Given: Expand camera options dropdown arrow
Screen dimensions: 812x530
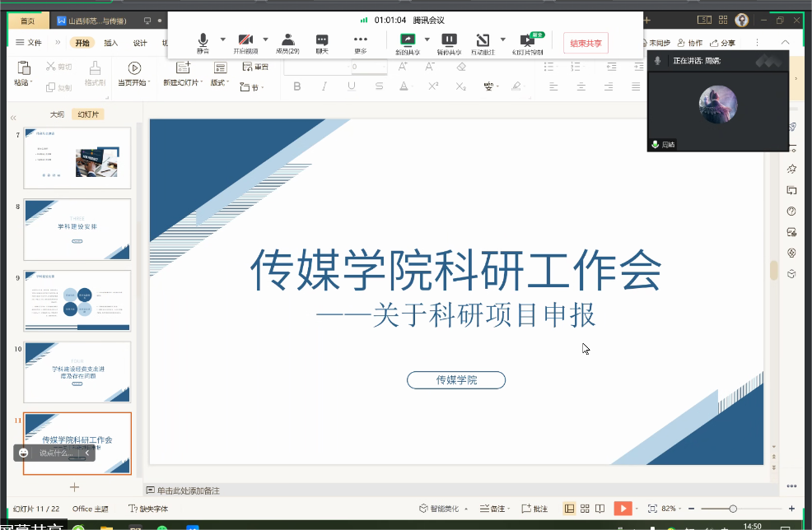Looking at the screenshot, I should point(265,39).
